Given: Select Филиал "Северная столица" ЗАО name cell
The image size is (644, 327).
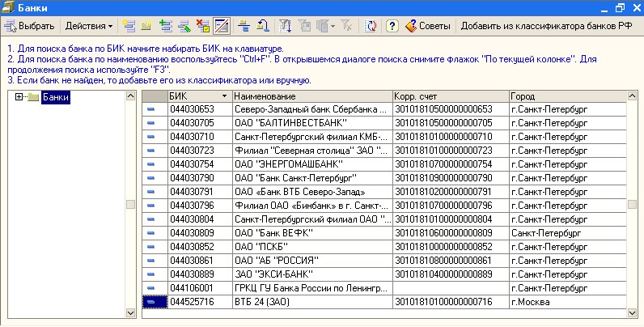Looking at the screenshot, I should [312, 151].
